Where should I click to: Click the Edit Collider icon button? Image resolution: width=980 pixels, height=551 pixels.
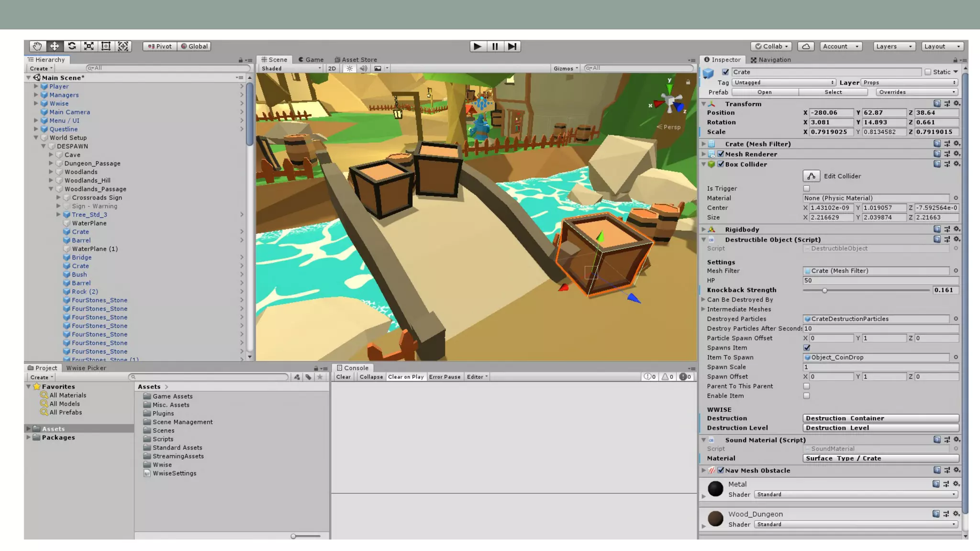click(x=811, y=176)
